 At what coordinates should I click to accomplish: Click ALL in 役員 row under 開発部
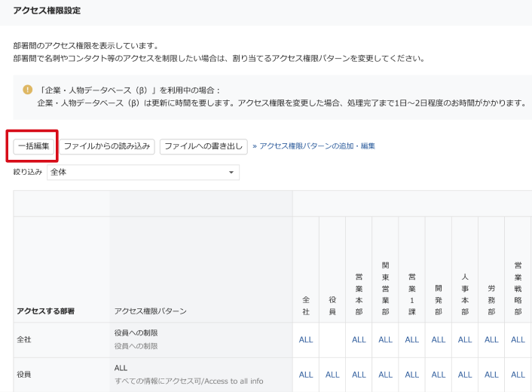click(x=439, y=375)
